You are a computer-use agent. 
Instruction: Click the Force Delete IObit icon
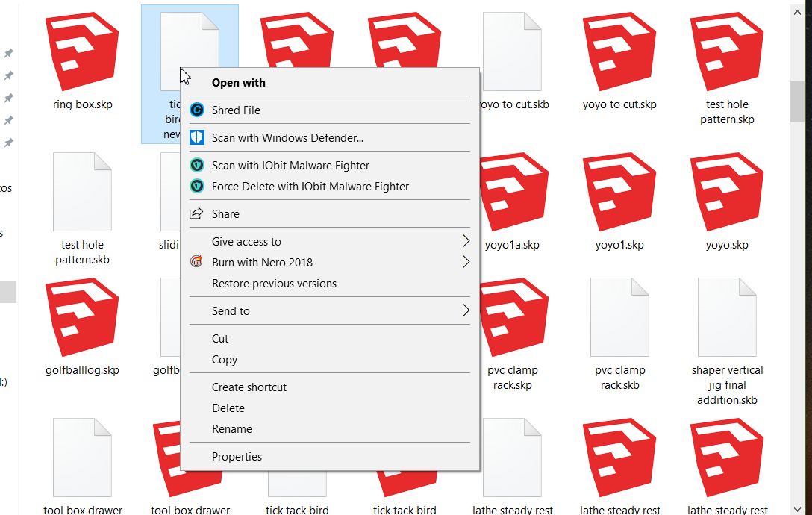point(197,186)
